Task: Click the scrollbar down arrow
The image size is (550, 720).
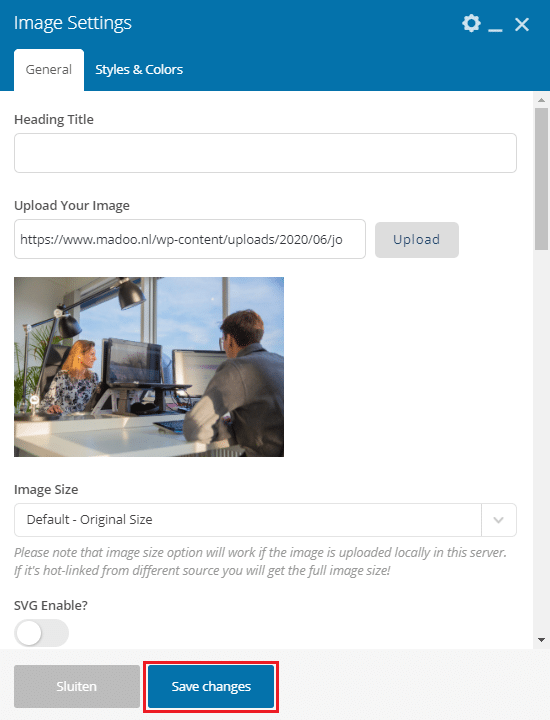Action: tap(541, 640)
